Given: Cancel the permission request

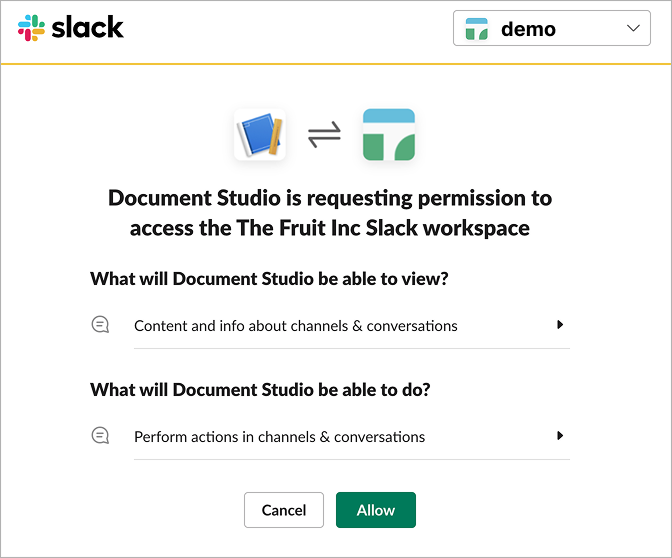Looking at the screenshot, I should point(284,510).
